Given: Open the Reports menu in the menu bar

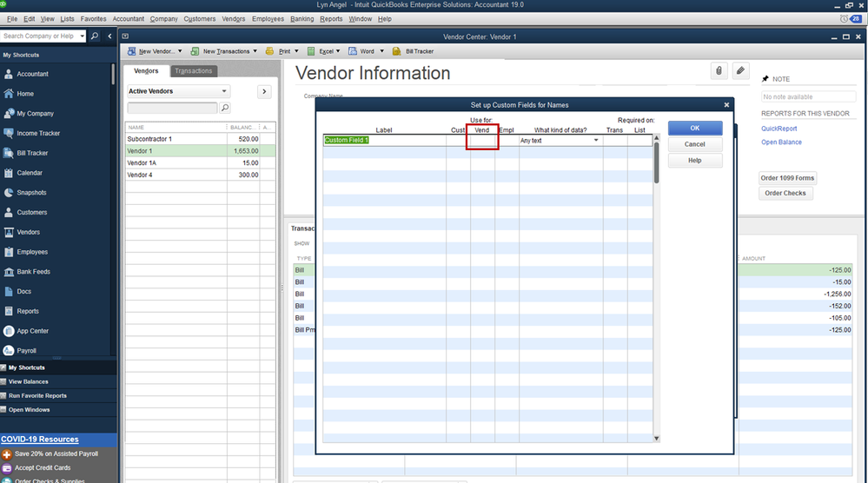Looking at the screenshot, I should pyautogui.click(x=331, y=19).
